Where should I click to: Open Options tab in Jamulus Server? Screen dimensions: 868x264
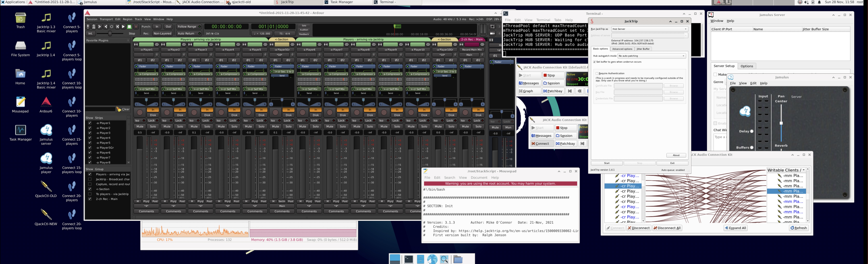(x=747, y=66)
